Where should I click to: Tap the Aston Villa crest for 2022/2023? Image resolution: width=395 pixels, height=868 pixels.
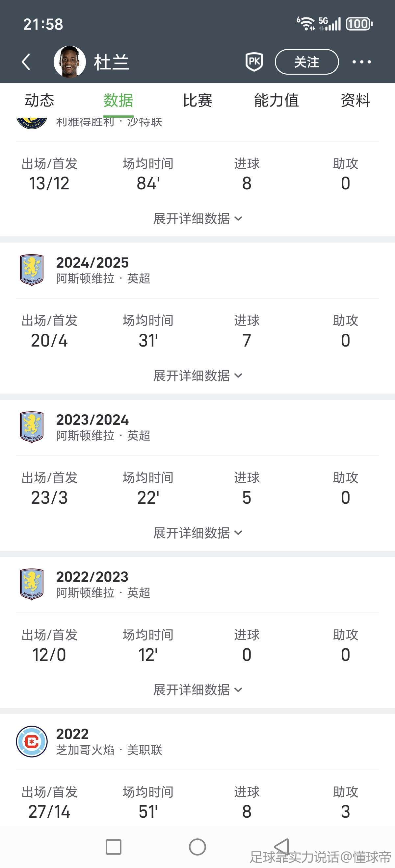point(32,584)
